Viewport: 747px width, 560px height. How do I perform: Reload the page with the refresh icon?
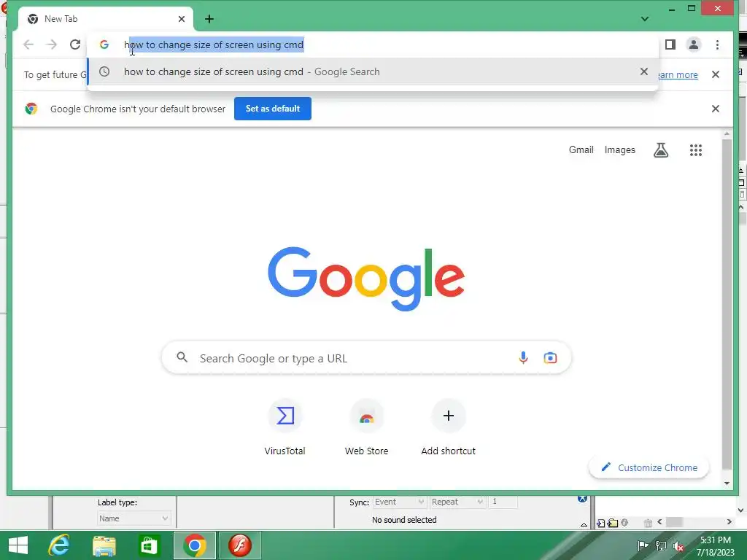click(x=75, y=44)
